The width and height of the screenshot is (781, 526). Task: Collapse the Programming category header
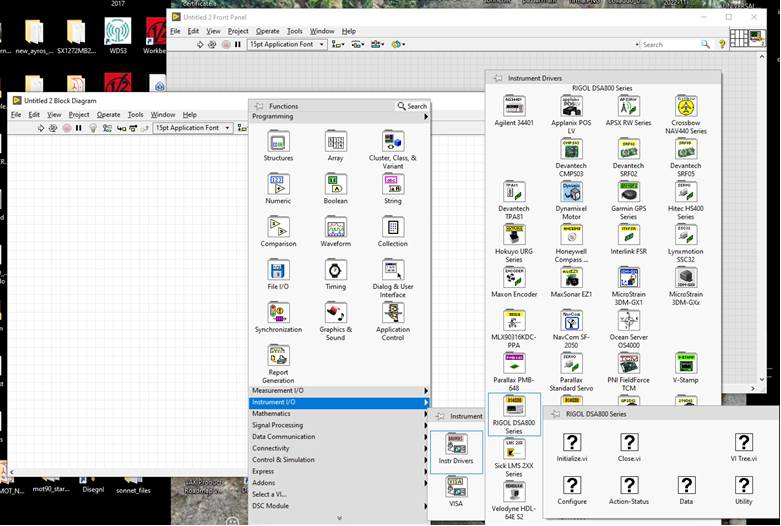(x=339, y=117)
